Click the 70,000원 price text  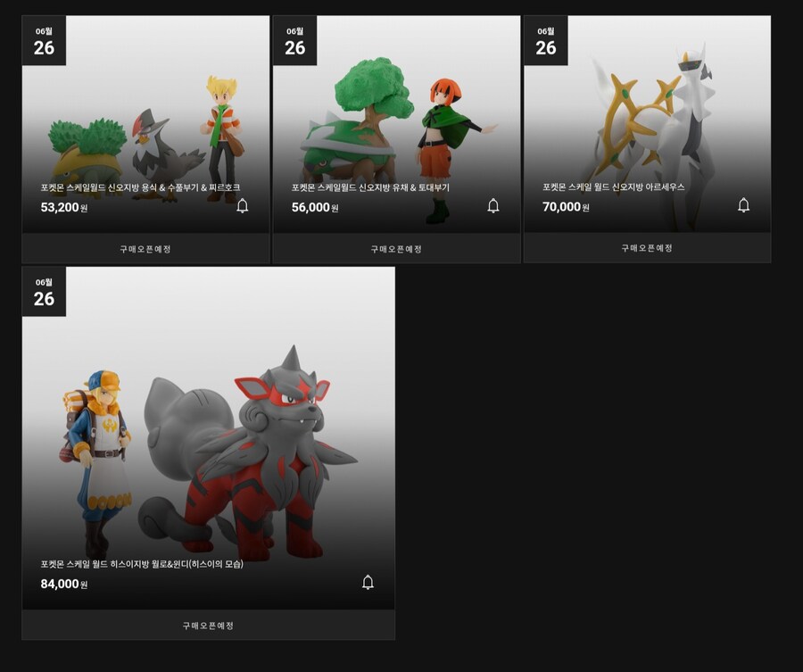click(566, 207)
